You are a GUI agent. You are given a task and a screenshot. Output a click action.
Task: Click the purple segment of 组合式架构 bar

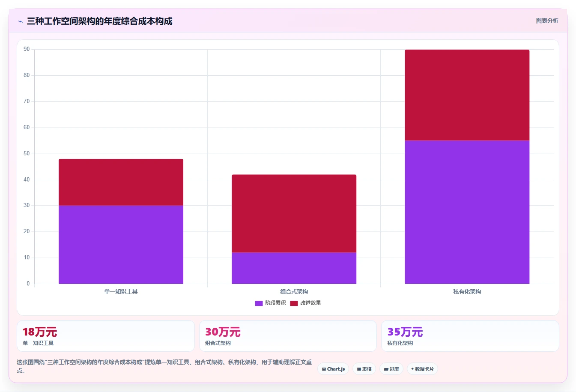294,268
